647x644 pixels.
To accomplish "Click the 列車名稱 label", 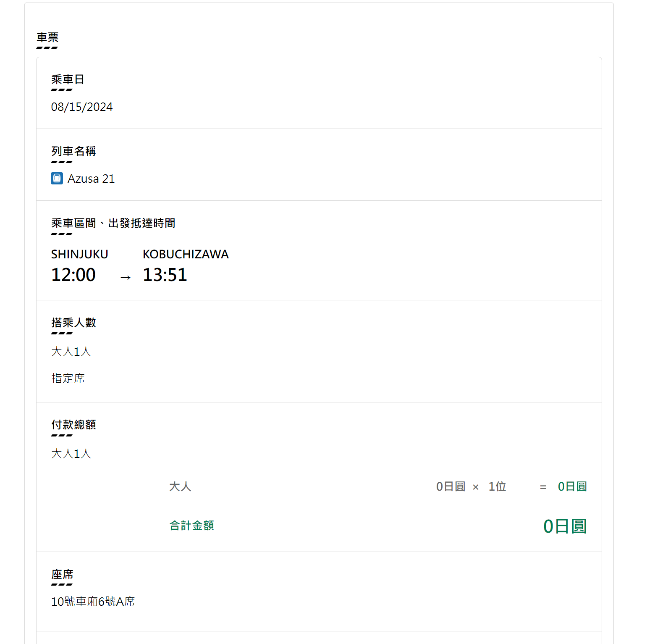I will pyautogui.click(x=73, y=151).
